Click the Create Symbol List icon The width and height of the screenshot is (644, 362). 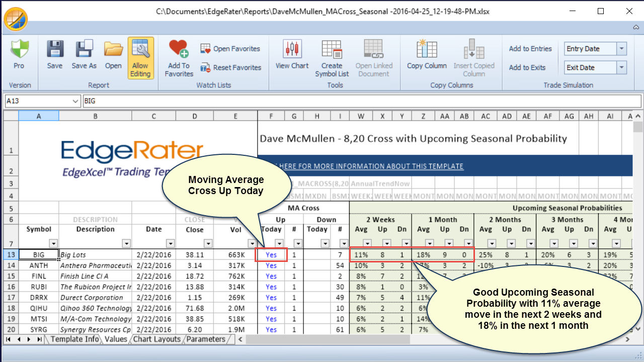pyautogui.click(x=332, y=50)
